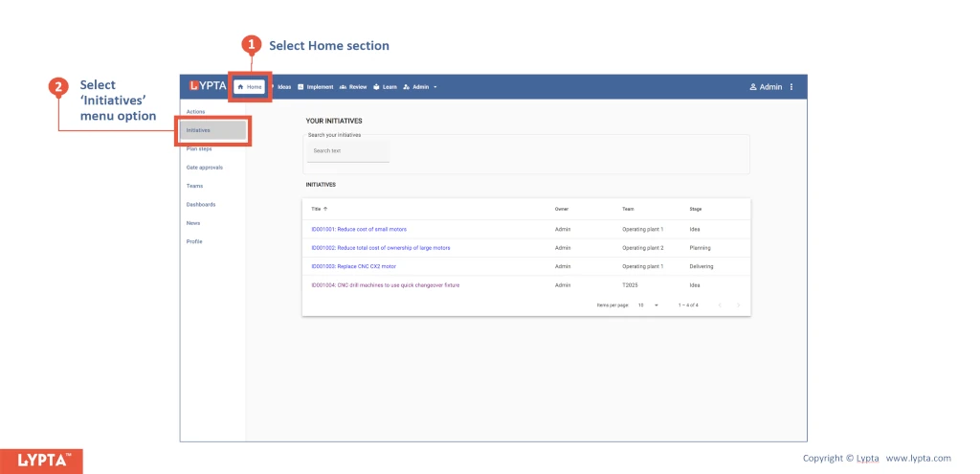
Task: Open the Learn section
Action: pos(385,87)
